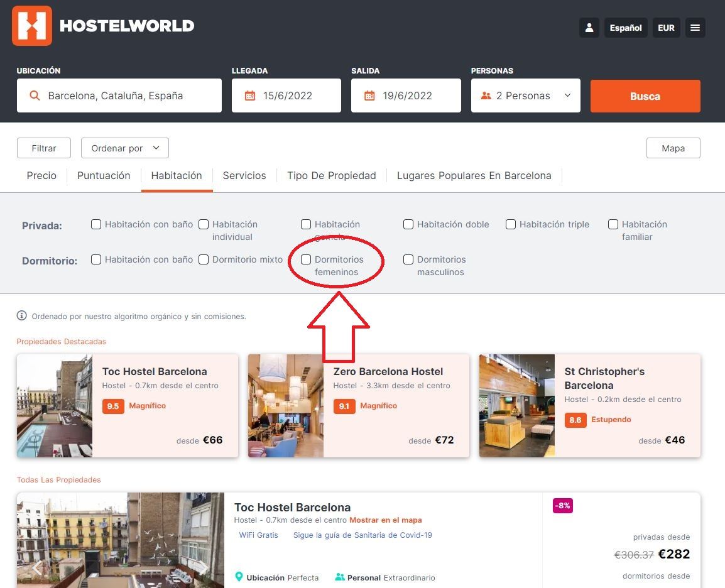Viewport: 725px width, 588px height.
Task: Click the 8.6 rating badge
Action: (575, 420)
